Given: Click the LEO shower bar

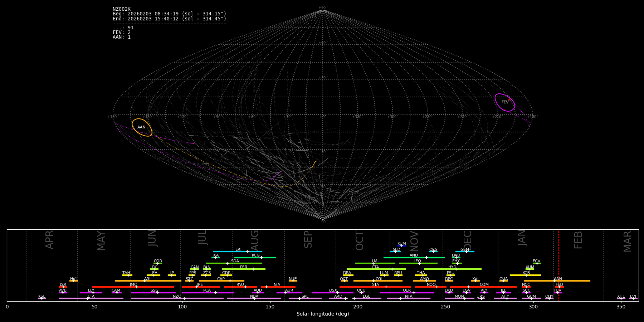Looking at the screenshot, I should pos(418,263).
